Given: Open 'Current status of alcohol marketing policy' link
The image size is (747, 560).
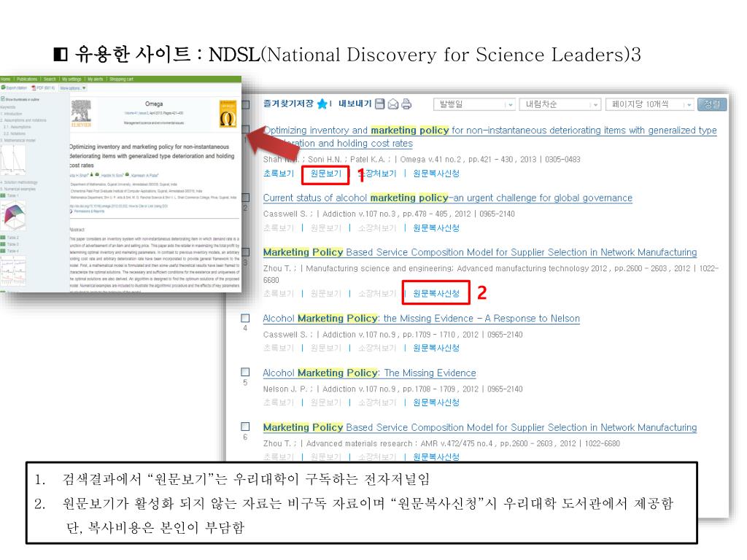Looking at the screenshot, I should pos(447,198).
